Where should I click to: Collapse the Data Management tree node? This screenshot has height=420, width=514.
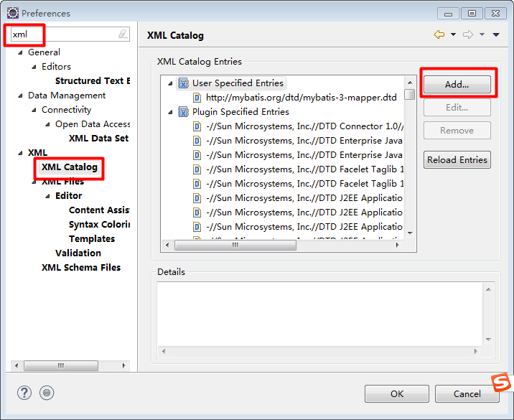(20, 95)
